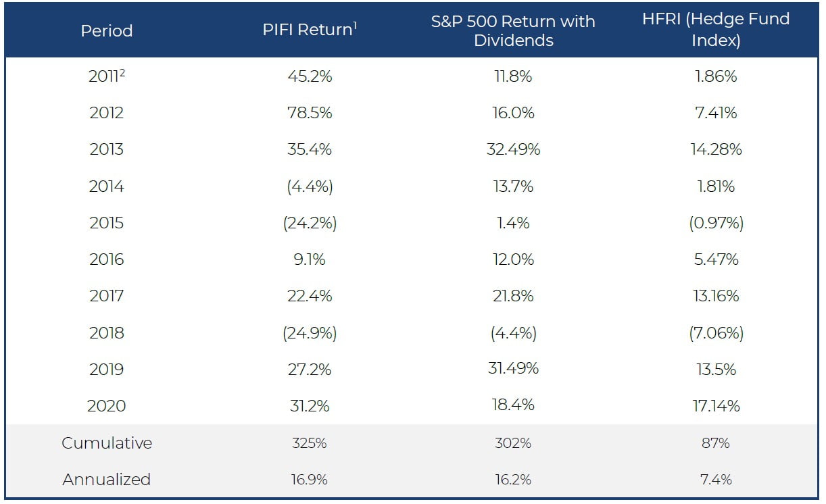Click the 13.16% HFRI value for 2017

point(716,296)
